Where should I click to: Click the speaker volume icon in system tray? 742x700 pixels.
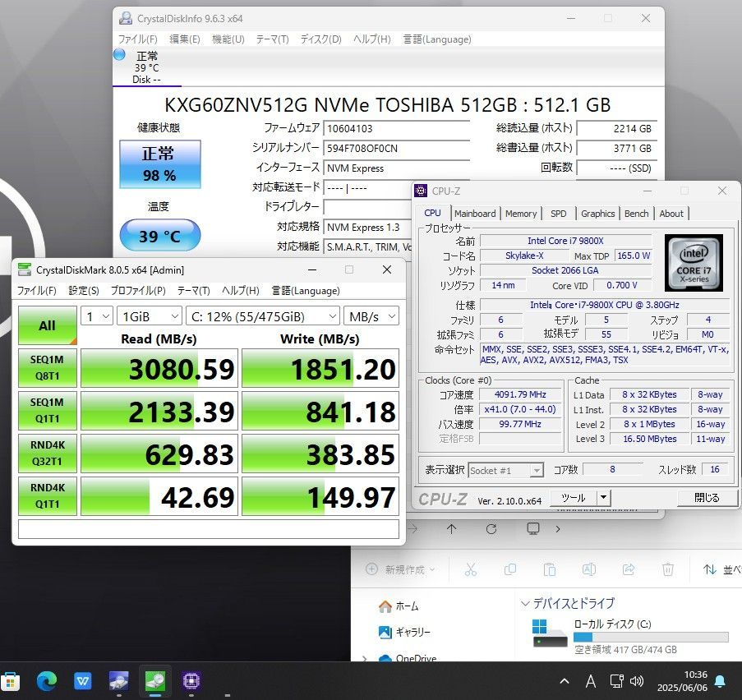(637, 681)
